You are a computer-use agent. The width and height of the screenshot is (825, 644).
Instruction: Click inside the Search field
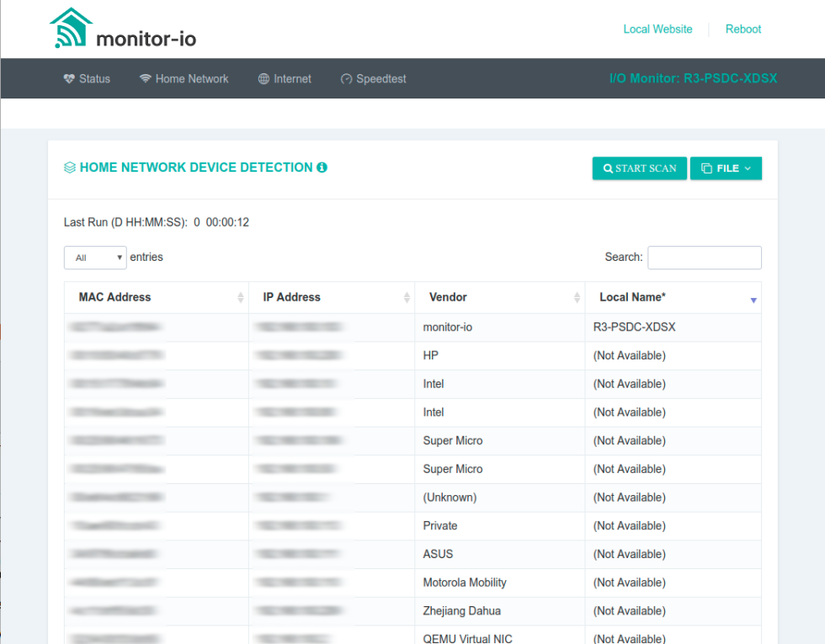[704, 257]
